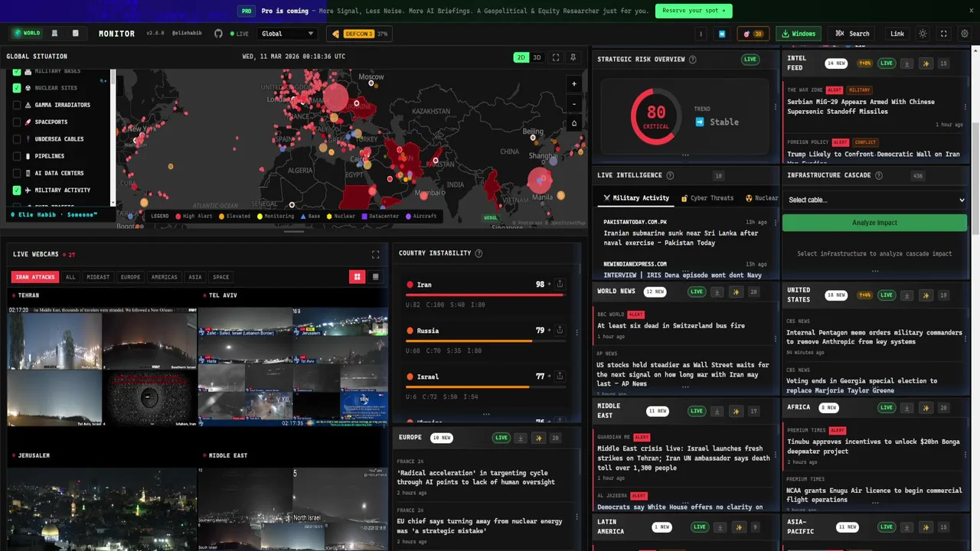This screenshot has height=551, width=980.
Task: Expand the DEFCON 3 indicator
Action: [x=359, y=34]
